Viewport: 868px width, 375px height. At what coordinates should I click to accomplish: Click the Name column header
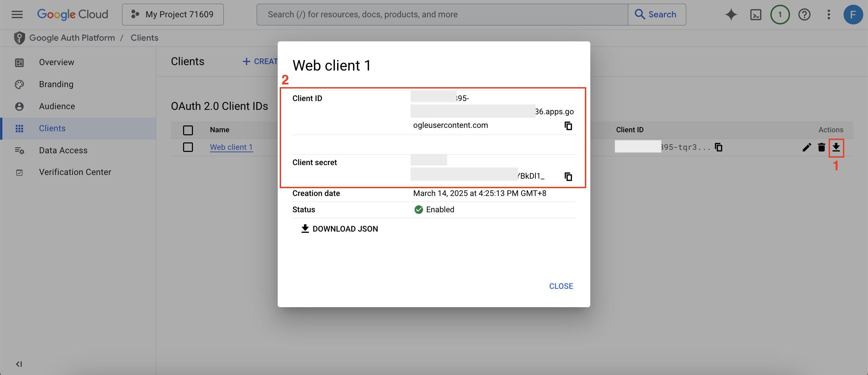219,130
